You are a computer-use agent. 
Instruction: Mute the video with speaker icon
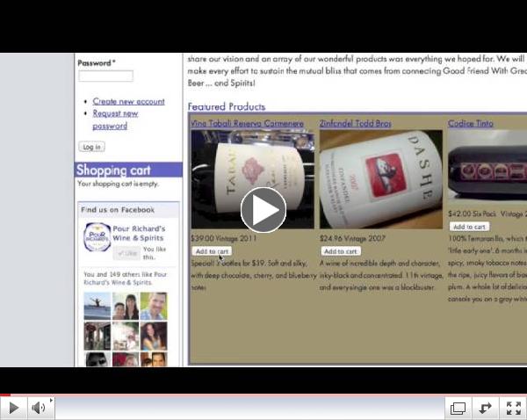pos(39,408)
